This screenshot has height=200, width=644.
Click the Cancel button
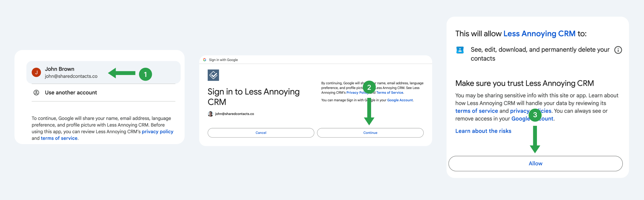pyautogui.click(x=261, y=133)
